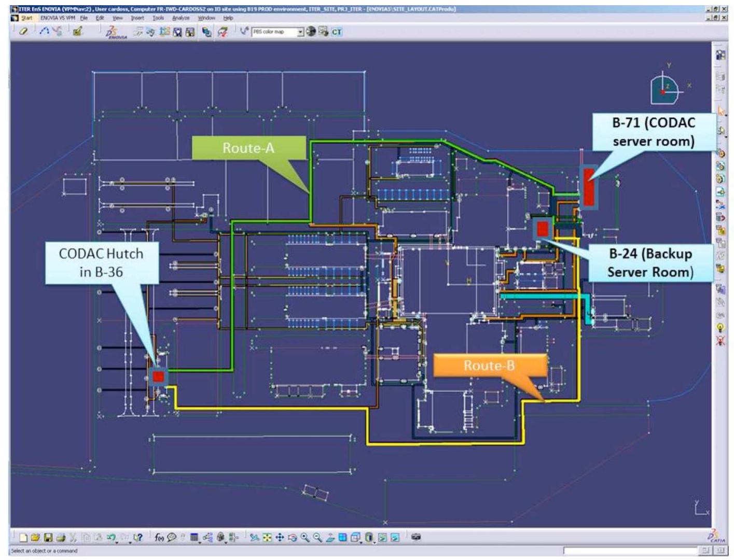Print the site layout using the printer icon
734x560 pixels.
coord(61,538)
